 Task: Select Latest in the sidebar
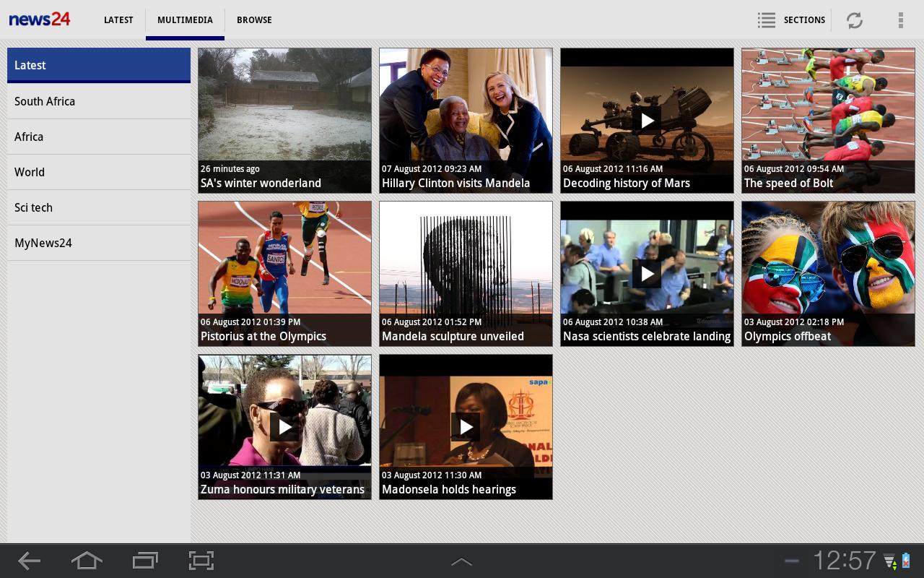pos(99,65)
